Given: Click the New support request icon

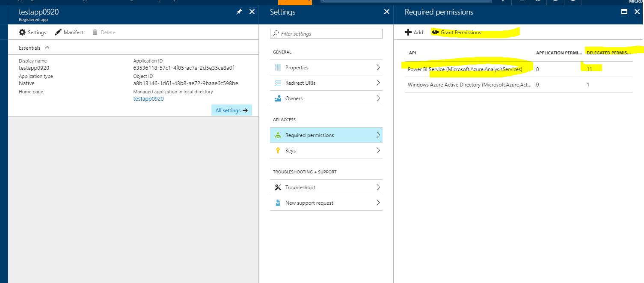Looking at the screenshot, I should (278, 203).
